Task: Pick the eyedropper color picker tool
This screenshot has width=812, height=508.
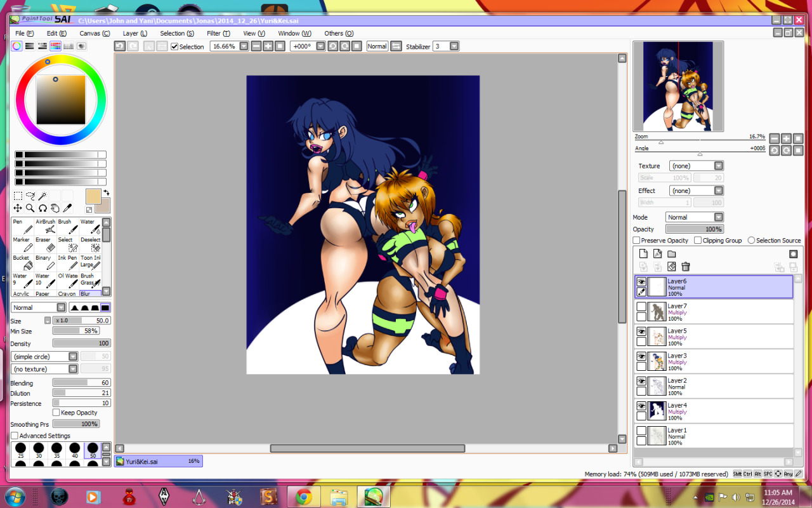Action: pyautogui.click(x=67, y=208)
